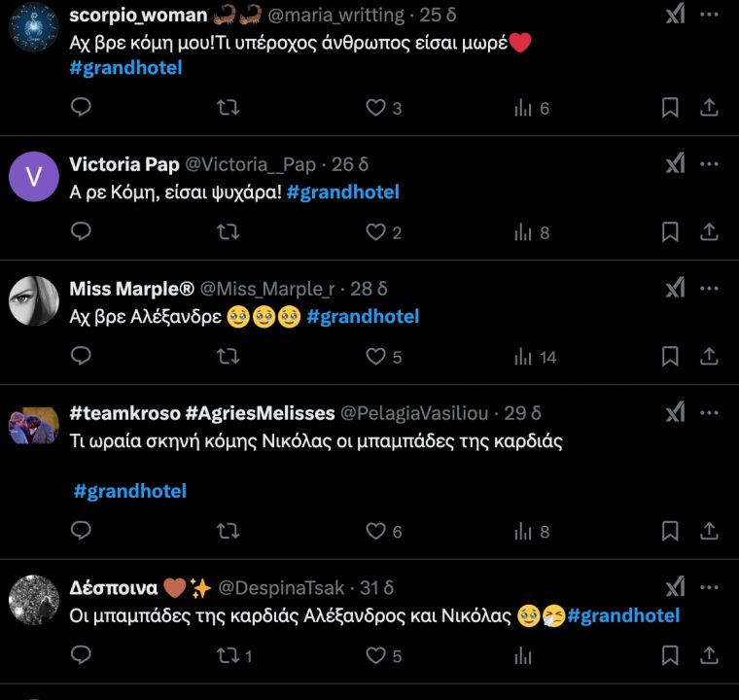The image size is (739, 700).
Task: Expand more options for #teamkroso tweet
Action: click(x=709, y=412)
